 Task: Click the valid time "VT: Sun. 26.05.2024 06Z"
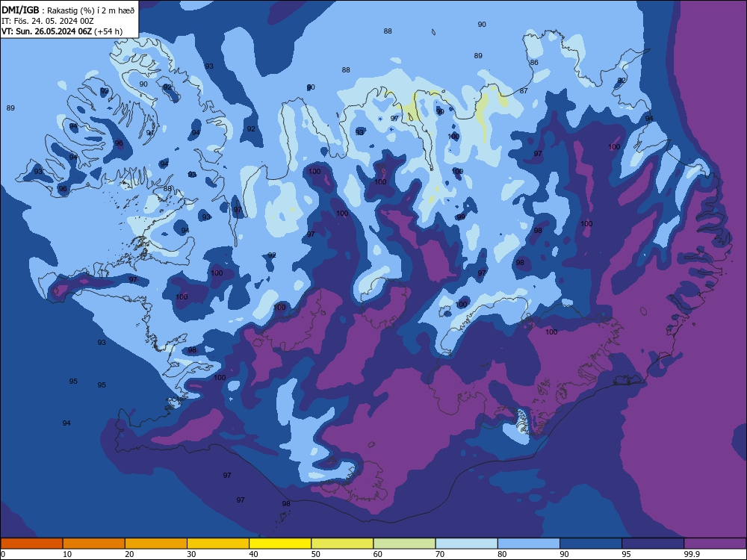point(46,31)
